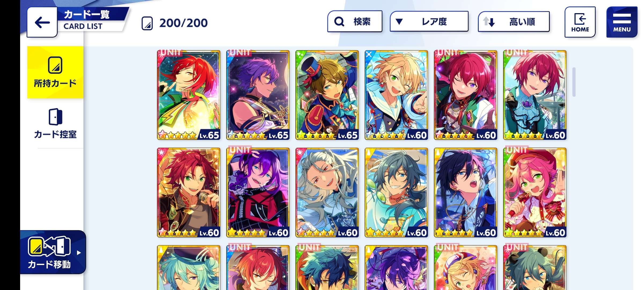Click the card count icon beside 200/200
Image resolution: width=644 pixels, height=290 pixels.
(x=147, y=23)
